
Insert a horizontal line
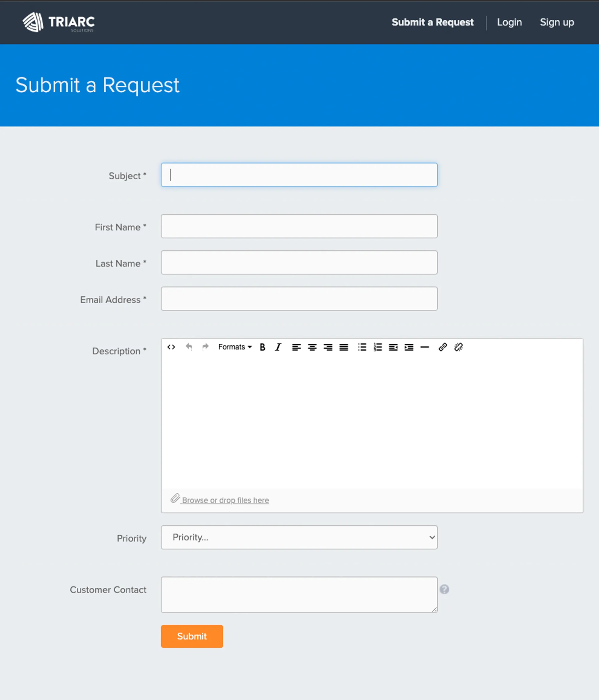tap(425, 347)
